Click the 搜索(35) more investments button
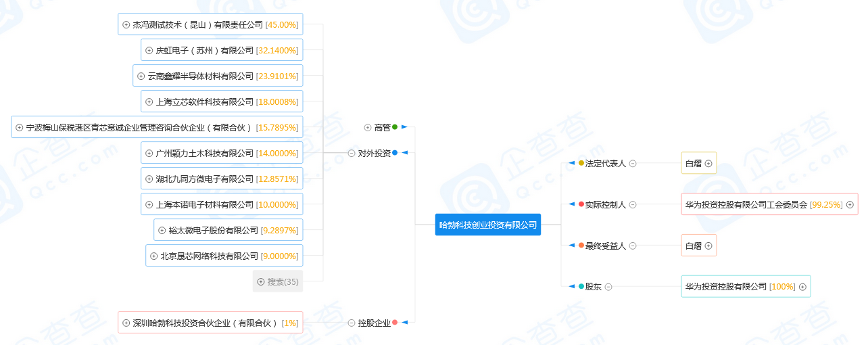 tap(278, 281)
